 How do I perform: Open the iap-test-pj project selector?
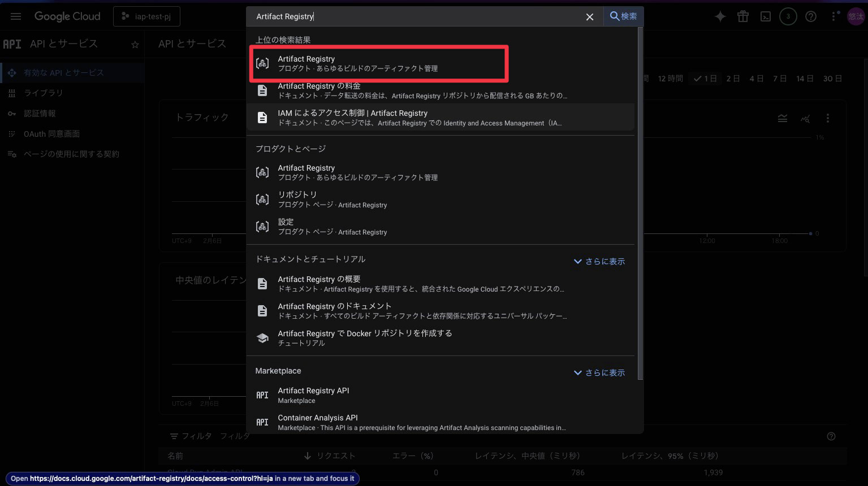pos(147,16)
